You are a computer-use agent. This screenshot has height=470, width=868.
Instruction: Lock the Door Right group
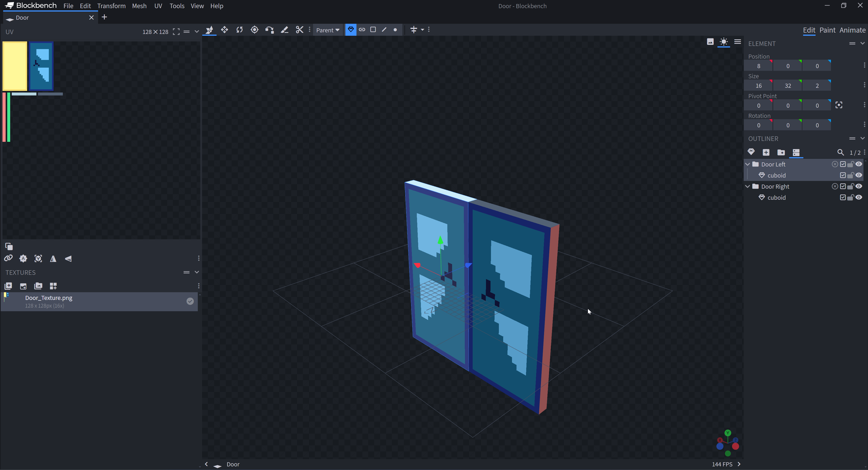pos(851,186)
